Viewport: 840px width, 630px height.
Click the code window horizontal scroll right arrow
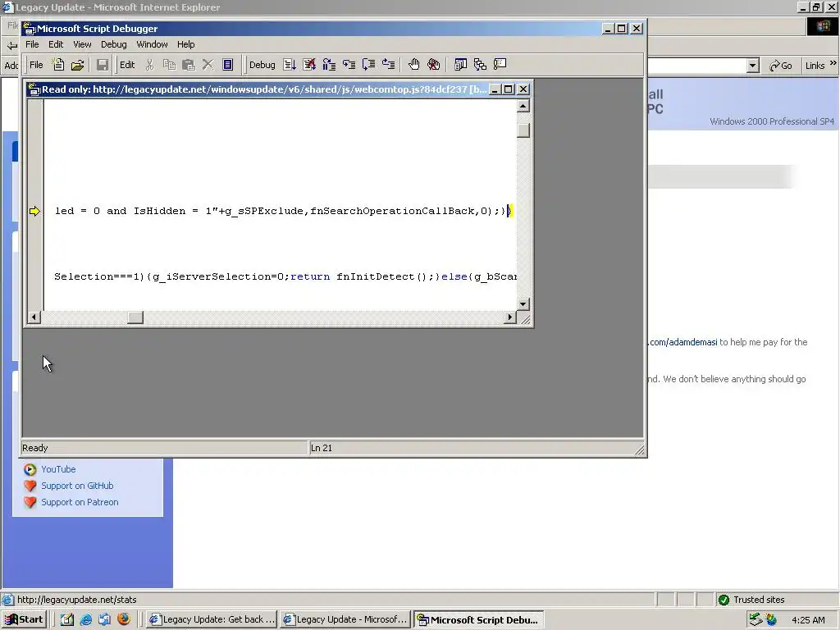click(x=510, y=317)
